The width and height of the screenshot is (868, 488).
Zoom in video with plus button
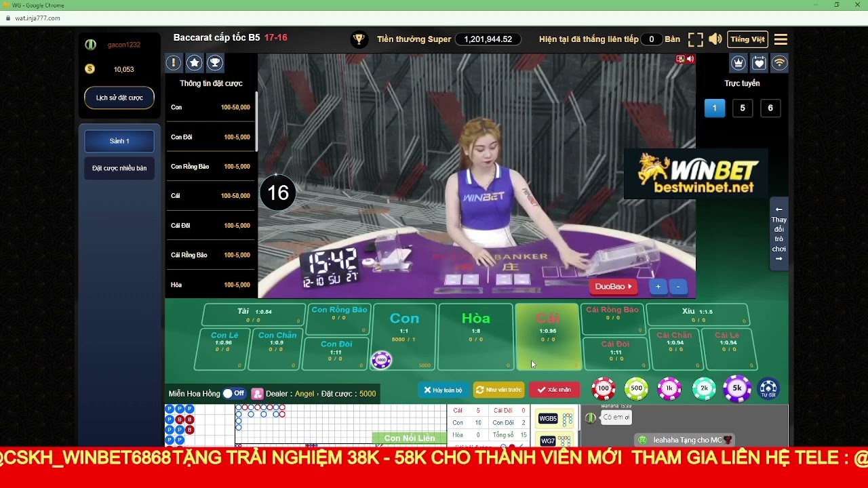pos(658,287)
